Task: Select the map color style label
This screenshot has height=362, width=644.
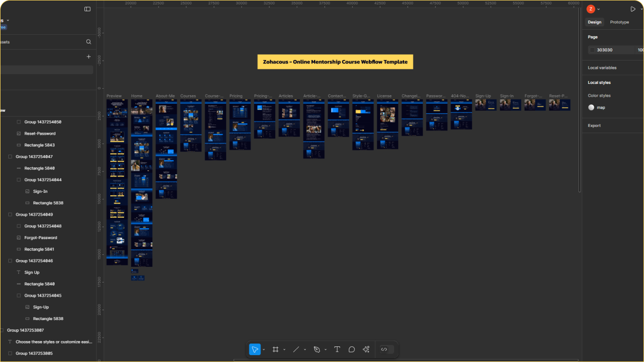Action: [x=601, y=107]
